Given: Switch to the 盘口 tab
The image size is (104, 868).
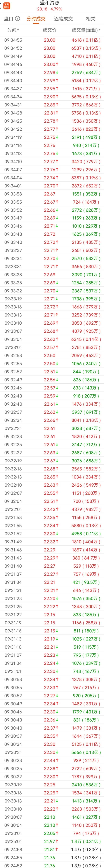Looking at the screenshot, I should click(8, 18).
